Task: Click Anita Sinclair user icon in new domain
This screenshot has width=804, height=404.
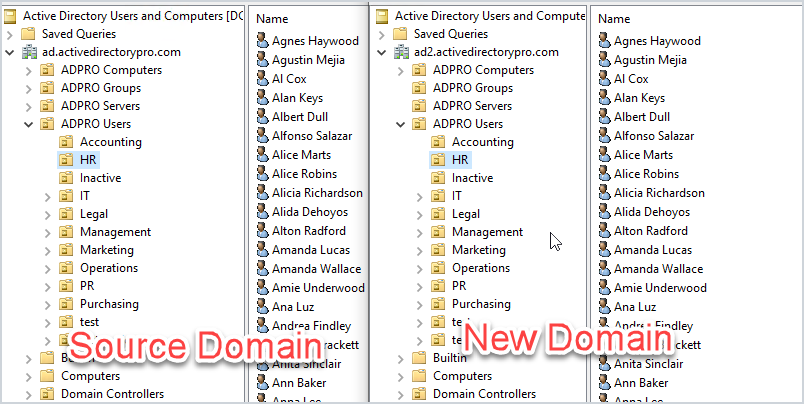Action: tap(605, 363)
